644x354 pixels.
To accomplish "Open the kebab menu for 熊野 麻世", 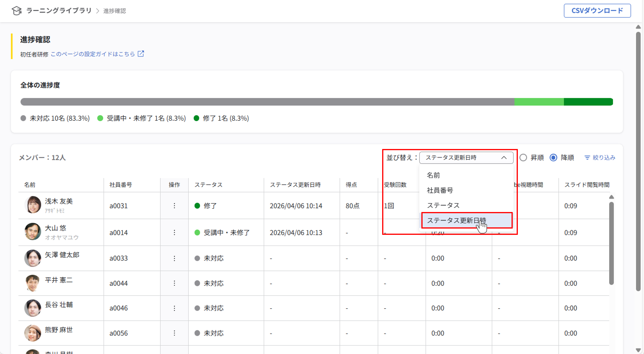I will [x=174, y=333].
